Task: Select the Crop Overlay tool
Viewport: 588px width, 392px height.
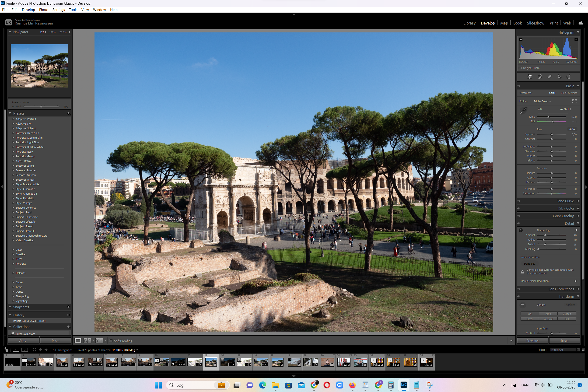Action: pyautogui.click(x=539, y=77)
